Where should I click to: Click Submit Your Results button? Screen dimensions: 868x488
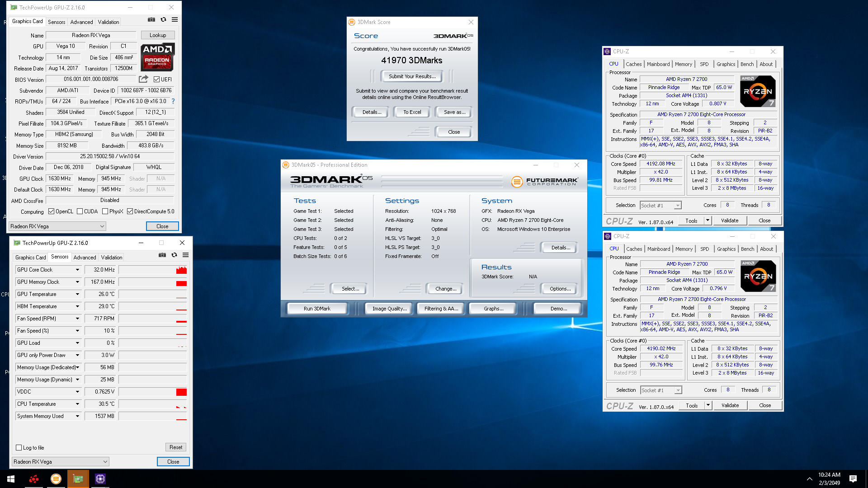point(412,76)
